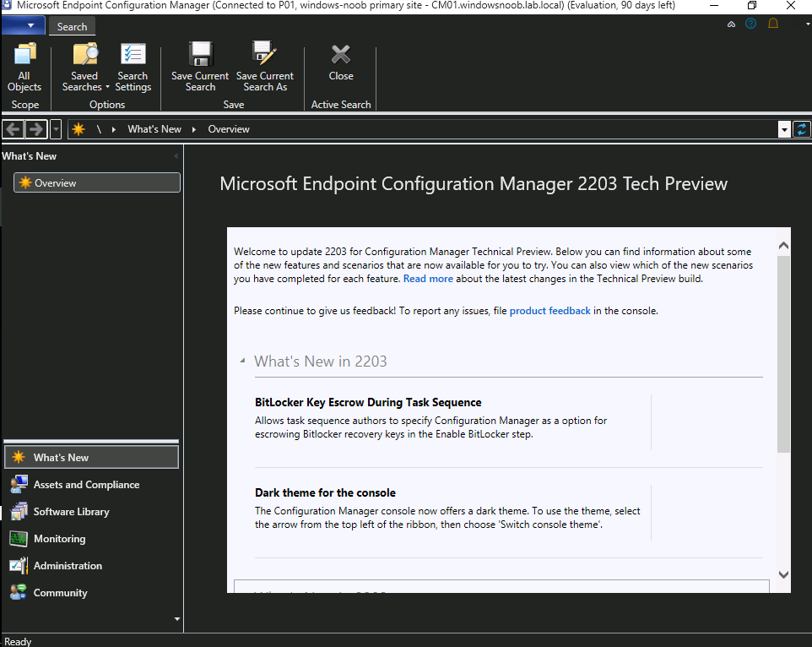
Task: Click the BitLocker Key Escrow During Task Sequence heading
Action: [368, 403]
